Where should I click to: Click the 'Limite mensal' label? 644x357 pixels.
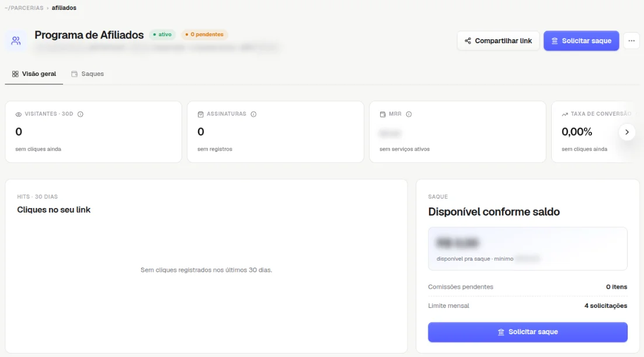(x=448, y=306)
